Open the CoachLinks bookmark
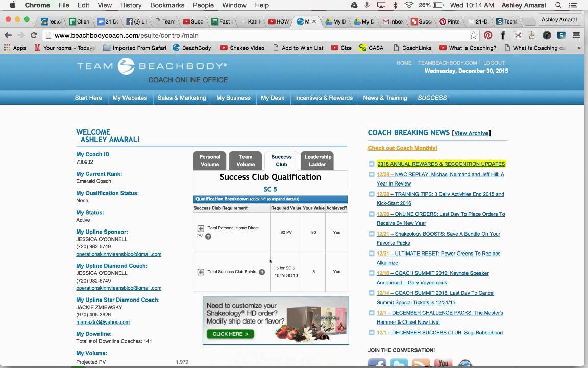The height and width of the screenshot is (368, 588). click(412, 48)
